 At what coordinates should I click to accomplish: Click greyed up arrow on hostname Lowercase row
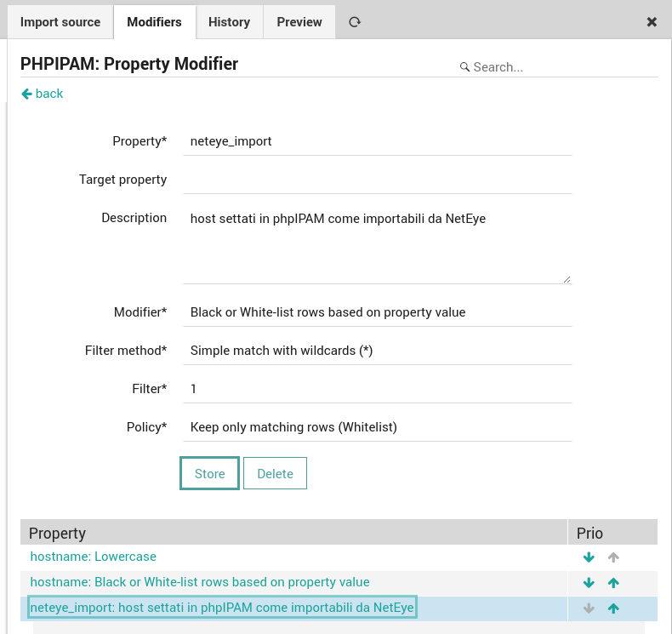pos(613,557)
